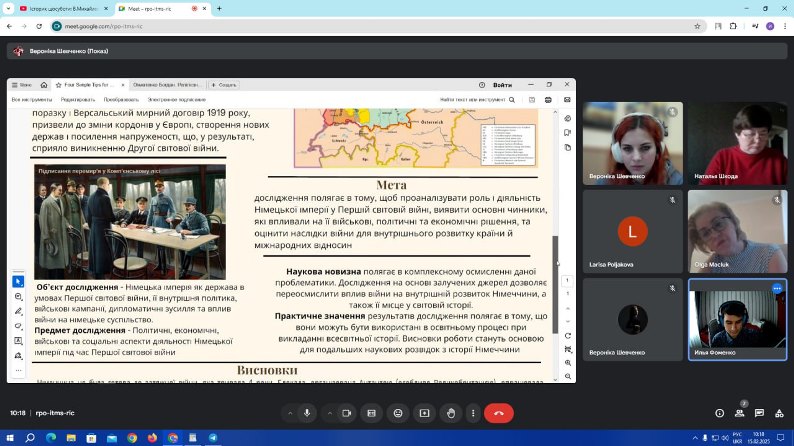Select the Telegram icon in taskbar
This screenshot has width=794, height=446.
pyautogui.click(x=213, y=438)
